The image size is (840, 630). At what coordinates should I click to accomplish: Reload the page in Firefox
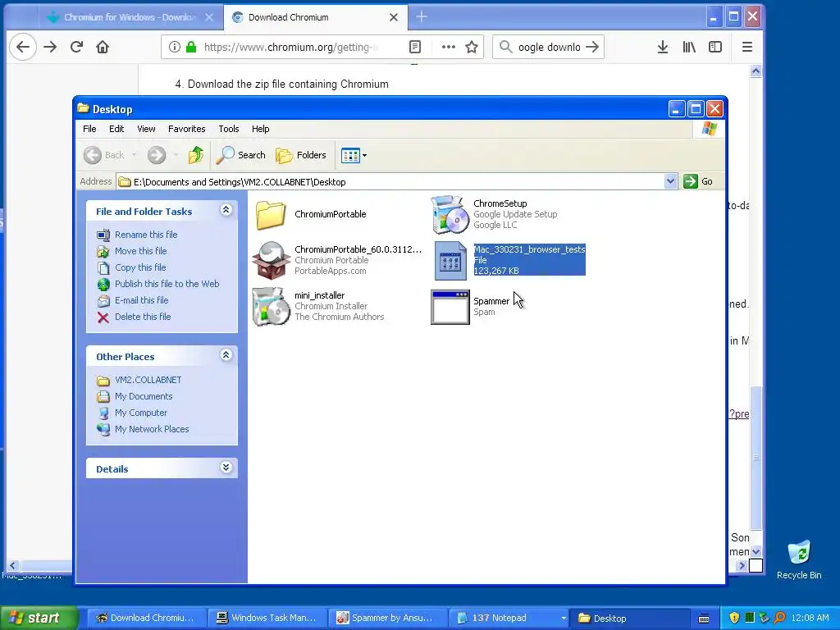[x=76, y=47]
